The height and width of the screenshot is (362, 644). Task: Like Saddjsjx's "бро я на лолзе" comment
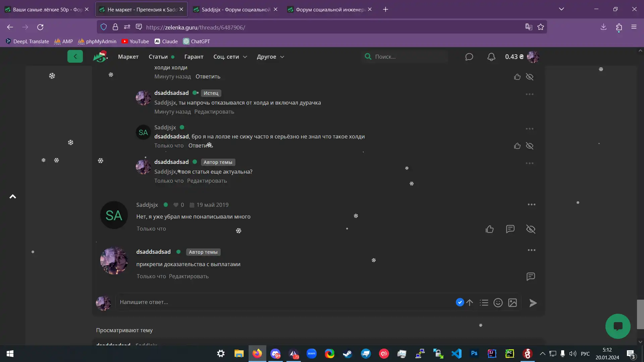click(517, 146)
